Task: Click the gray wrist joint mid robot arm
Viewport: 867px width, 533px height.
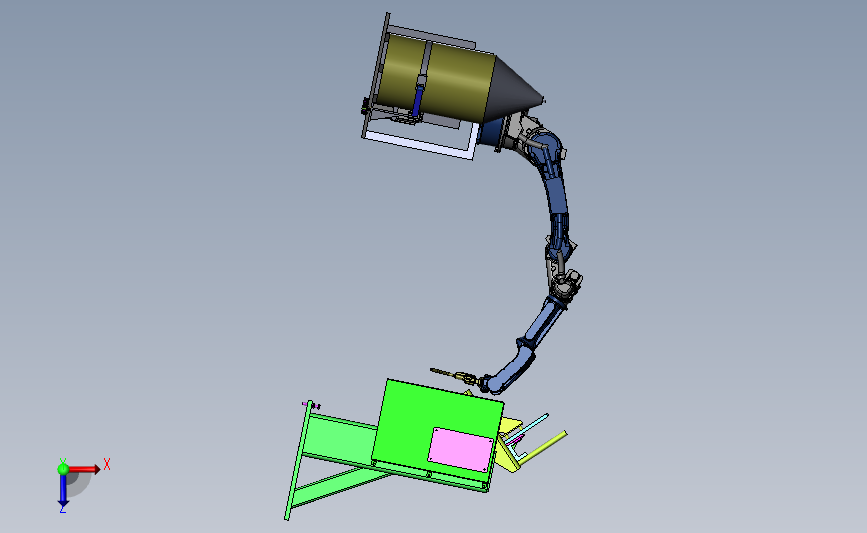Action: tap(566, 285)
